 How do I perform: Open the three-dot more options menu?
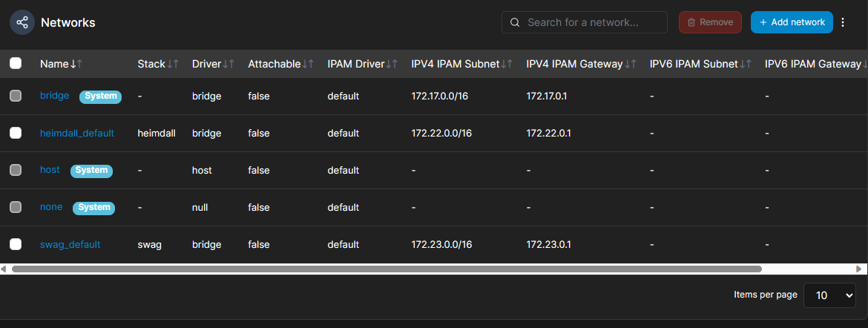(x=843, y=22)
